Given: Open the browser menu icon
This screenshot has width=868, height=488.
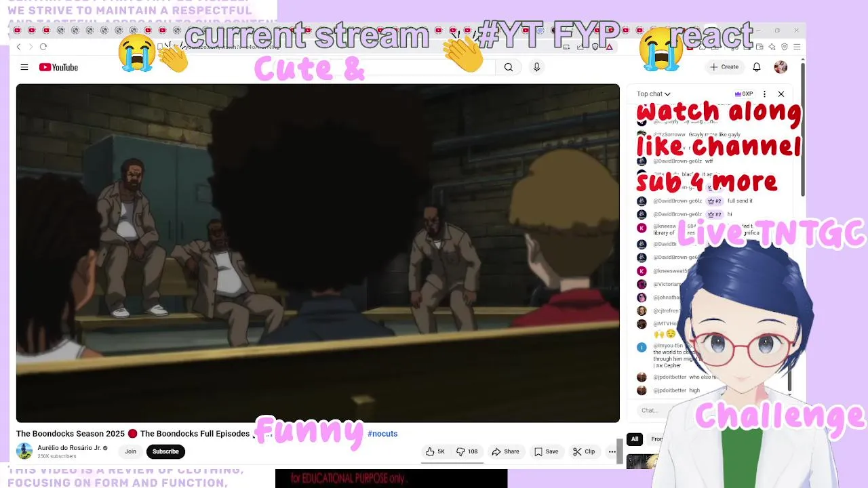Looking at the screenshot, I should (x=797, y=47).
